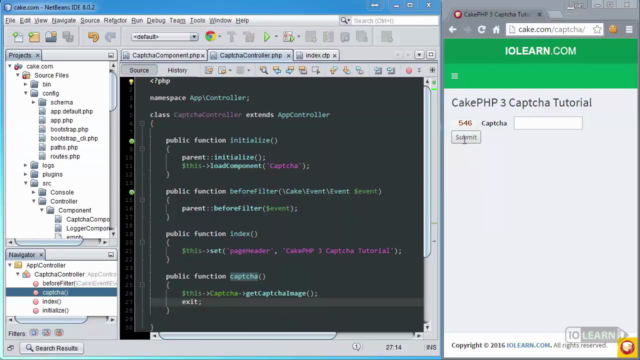Screen dimensions: 640x360
Task: Collapse the Source Files node
Action: [18, 75]
